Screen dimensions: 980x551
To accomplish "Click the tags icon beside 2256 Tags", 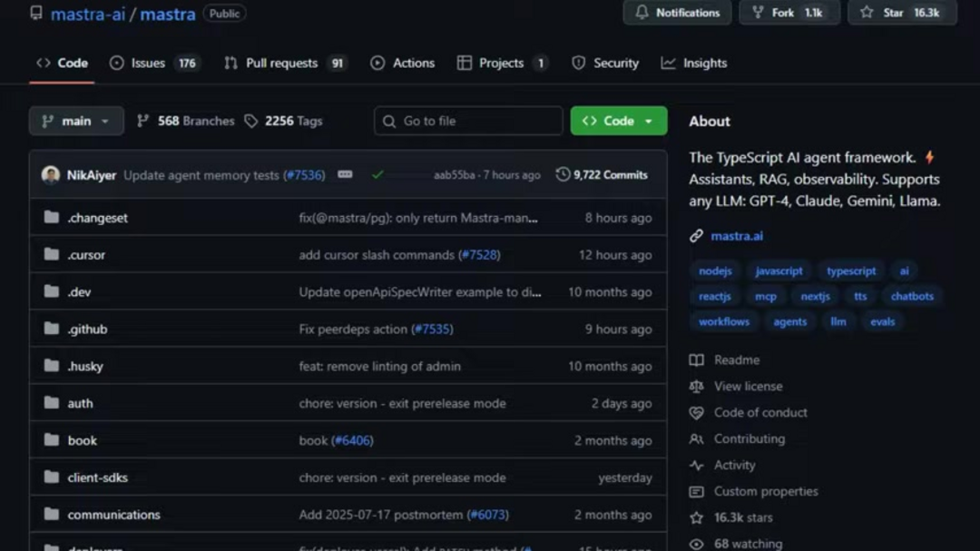I will click(251, 121).
